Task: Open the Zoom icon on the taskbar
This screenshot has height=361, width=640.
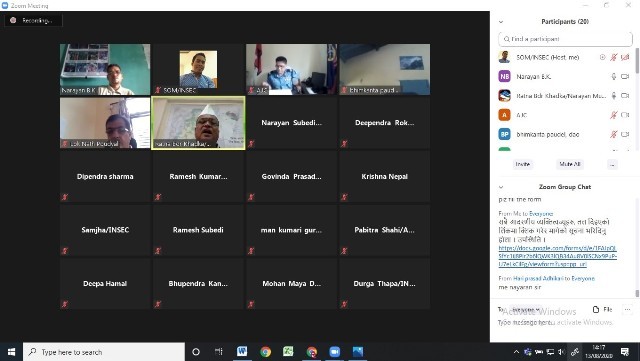Action: 335,352
